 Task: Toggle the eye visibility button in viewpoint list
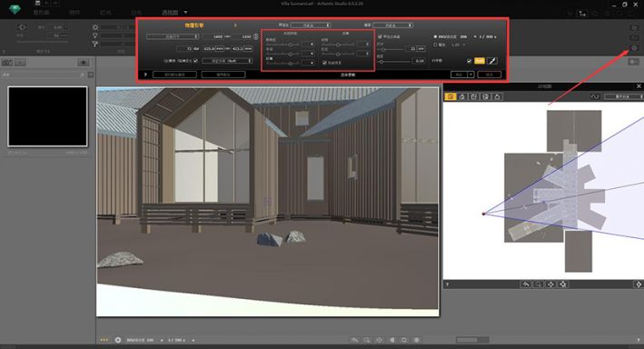pos(84,63)
